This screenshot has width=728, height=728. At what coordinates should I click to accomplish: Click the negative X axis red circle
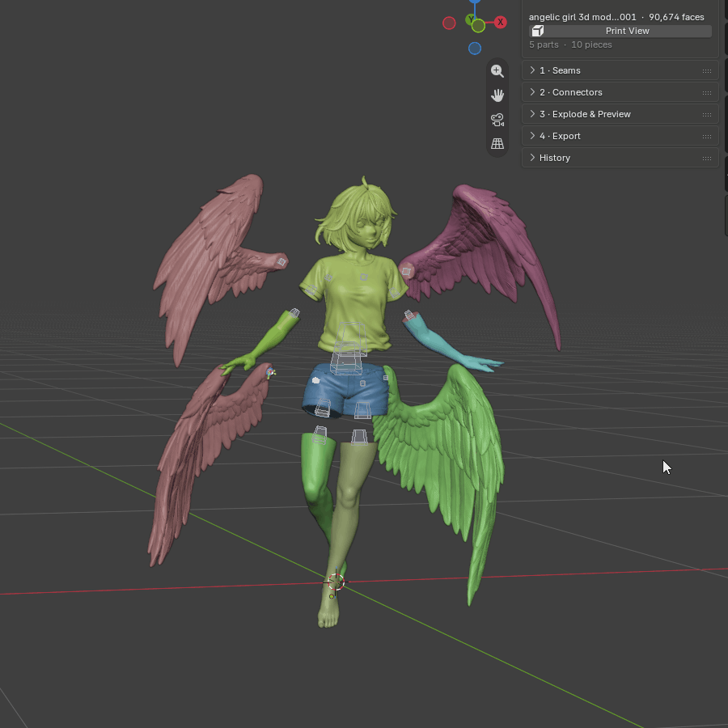pyautogui.click(x=449, y=23)
